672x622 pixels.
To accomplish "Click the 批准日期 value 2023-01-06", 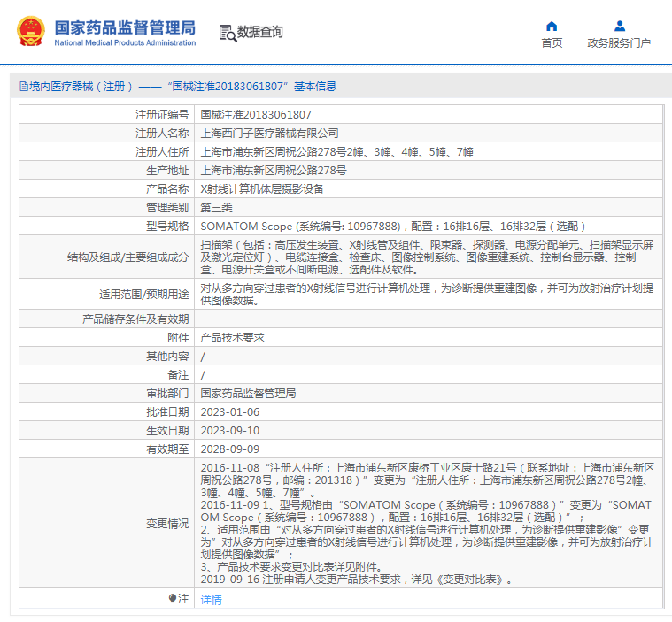I will coord(229,412).
